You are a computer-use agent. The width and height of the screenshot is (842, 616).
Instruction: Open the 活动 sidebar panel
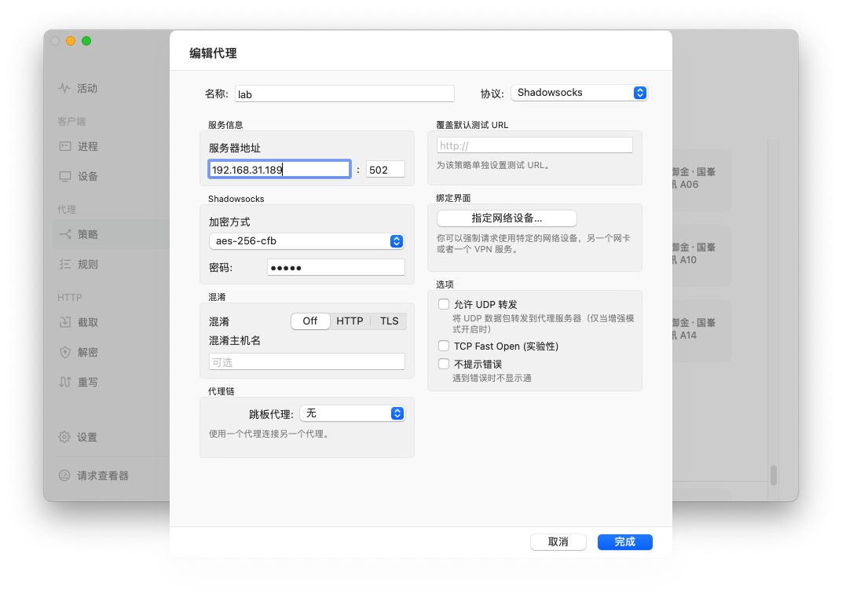point(79,88)
